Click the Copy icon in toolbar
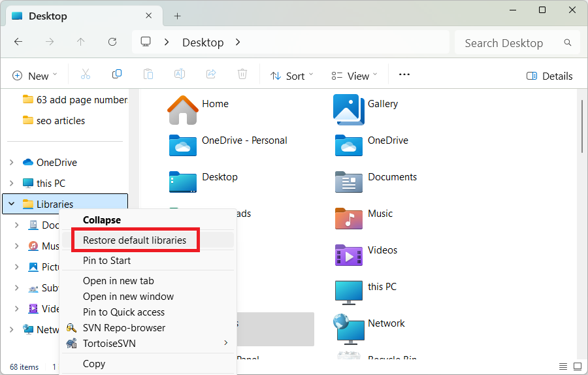This screenshot has width=588, height=375. coord(117,75)
